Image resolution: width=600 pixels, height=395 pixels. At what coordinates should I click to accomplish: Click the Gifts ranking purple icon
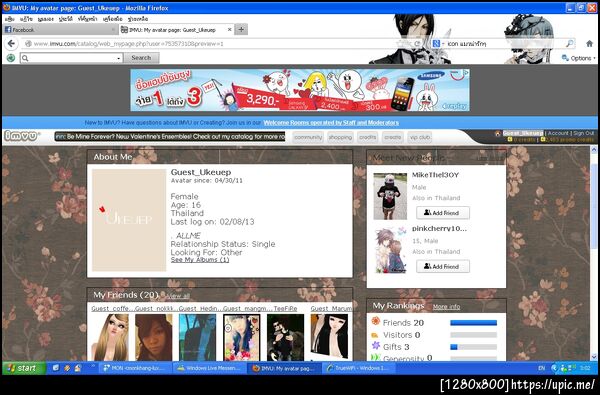click(376, 346)
